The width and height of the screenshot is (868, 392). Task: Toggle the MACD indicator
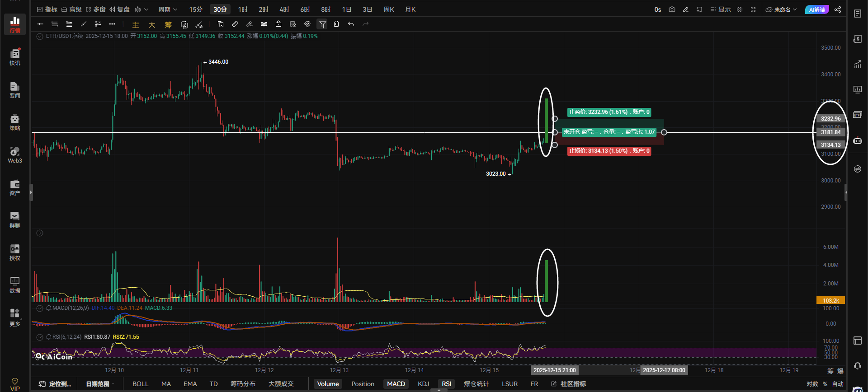[x=396, y=384]
